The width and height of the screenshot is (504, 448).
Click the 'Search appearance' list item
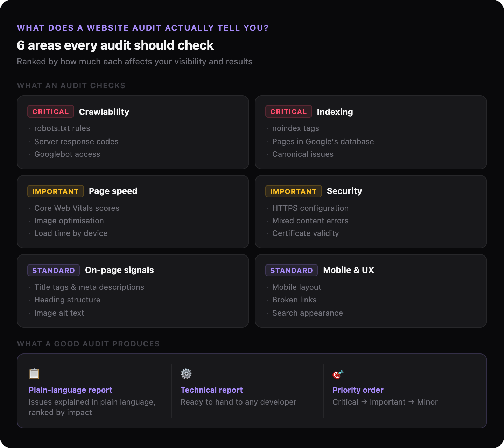(308, 313)
